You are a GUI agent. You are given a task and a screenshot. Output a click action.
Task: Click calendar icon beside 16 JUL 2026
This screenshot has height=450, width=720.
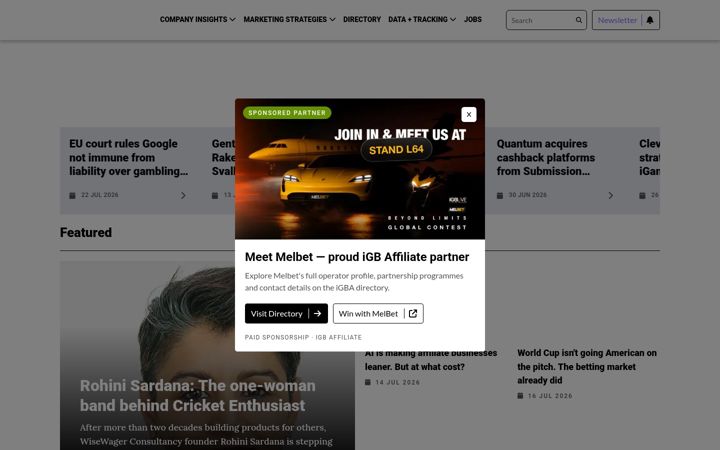(520, 396)
